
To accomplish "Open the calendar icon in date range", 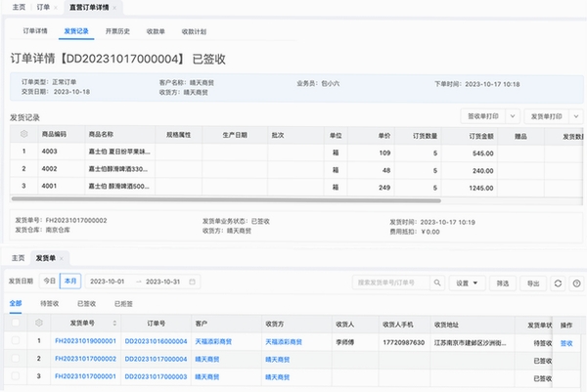I will 192,282.
